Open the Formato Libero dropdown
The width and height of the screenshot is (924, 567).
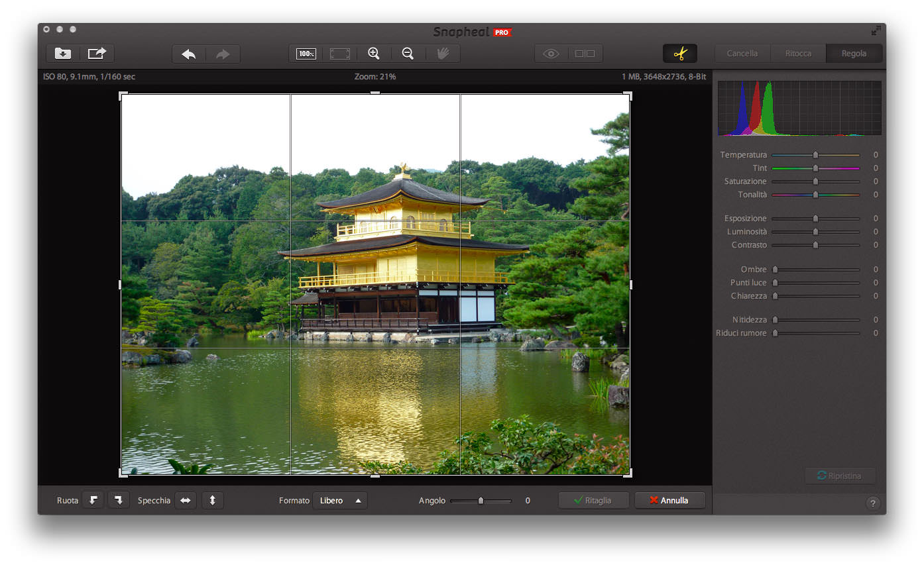click(x=339, y=501)
